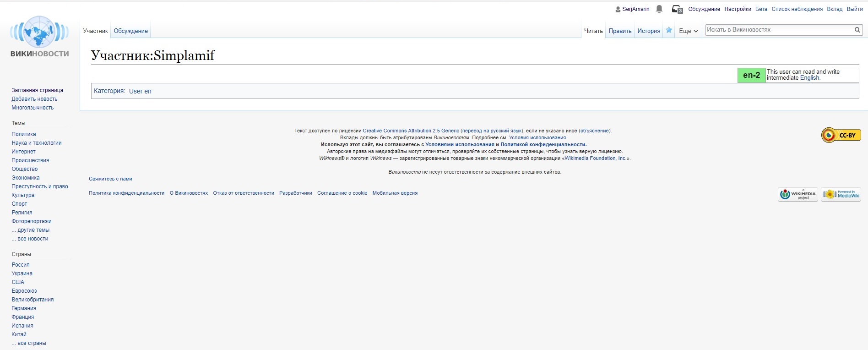
Task: Open the Бета link
Action: pyautogui.click(x=761, y=9)
